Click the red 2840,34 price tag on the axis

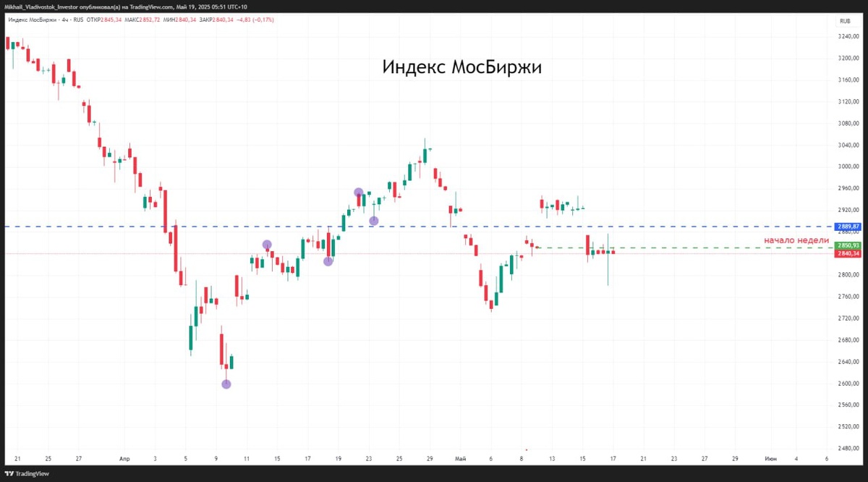(x=847, y=253)
